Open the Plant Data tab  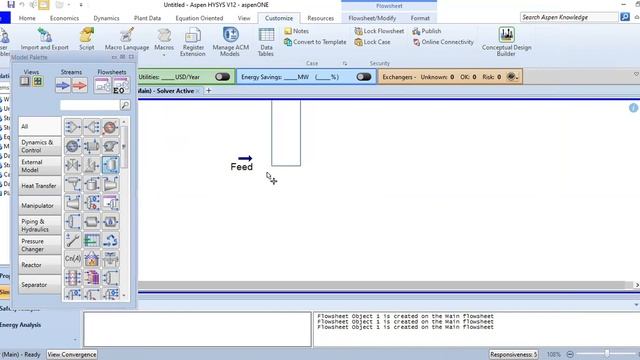point(147,18)
